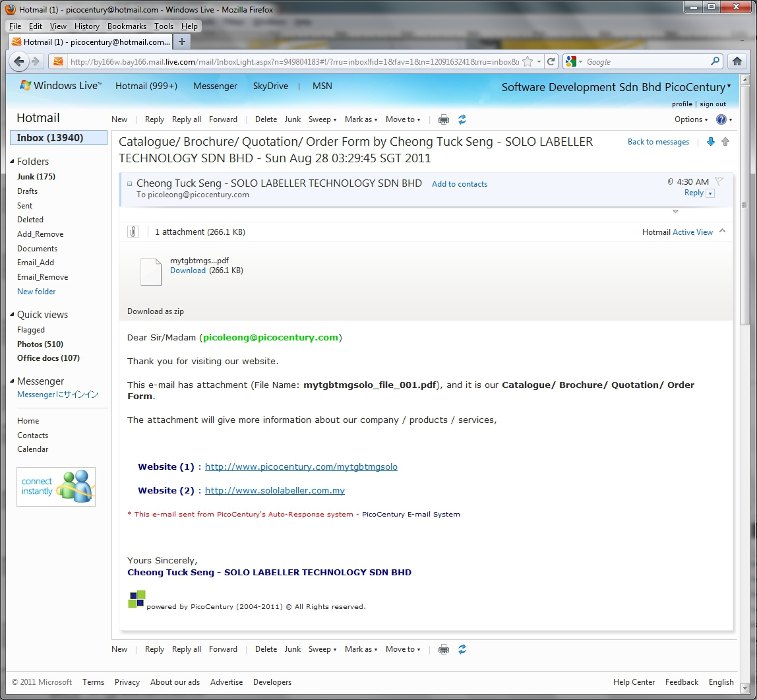The image size is (757, 700).
Task: Open the View menu
Action: click(x=58, y=26)
